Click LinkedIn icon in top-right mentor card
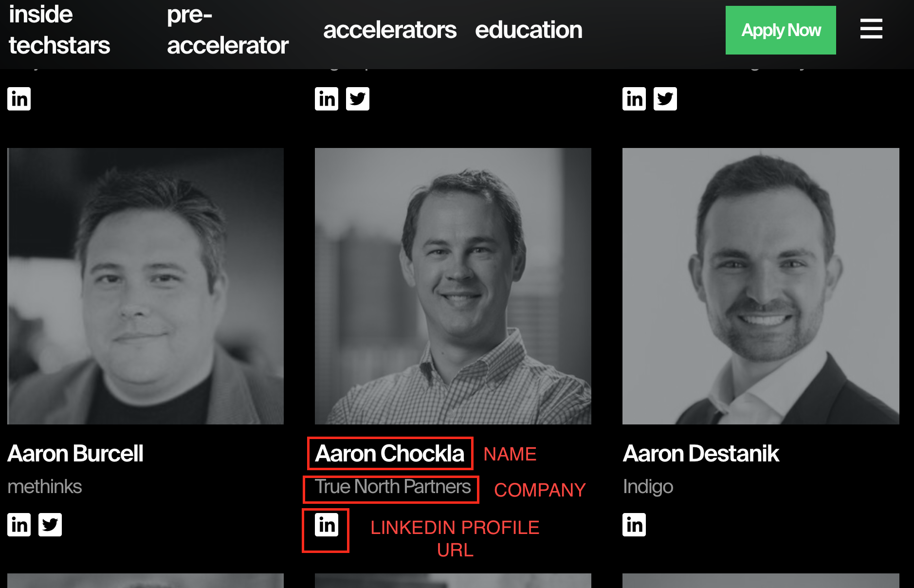Image resolution: width=914 pixels, height=588 pixels. [x=634, y=99]
